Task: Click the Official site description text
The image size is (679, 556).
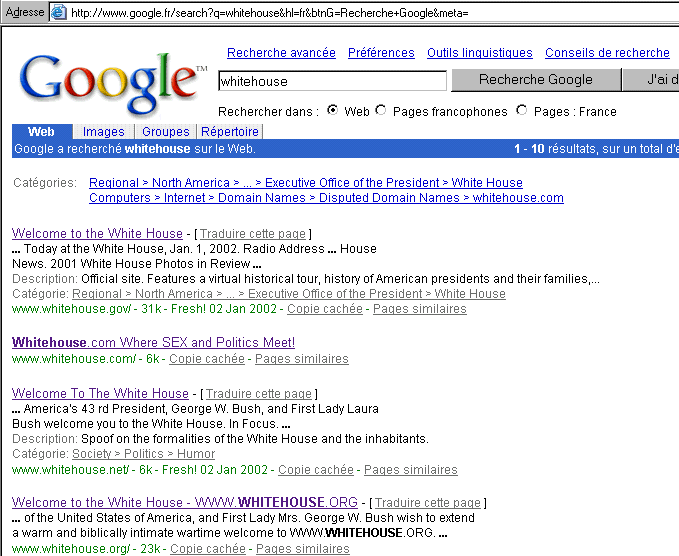Action: click(x=340, y=279)
